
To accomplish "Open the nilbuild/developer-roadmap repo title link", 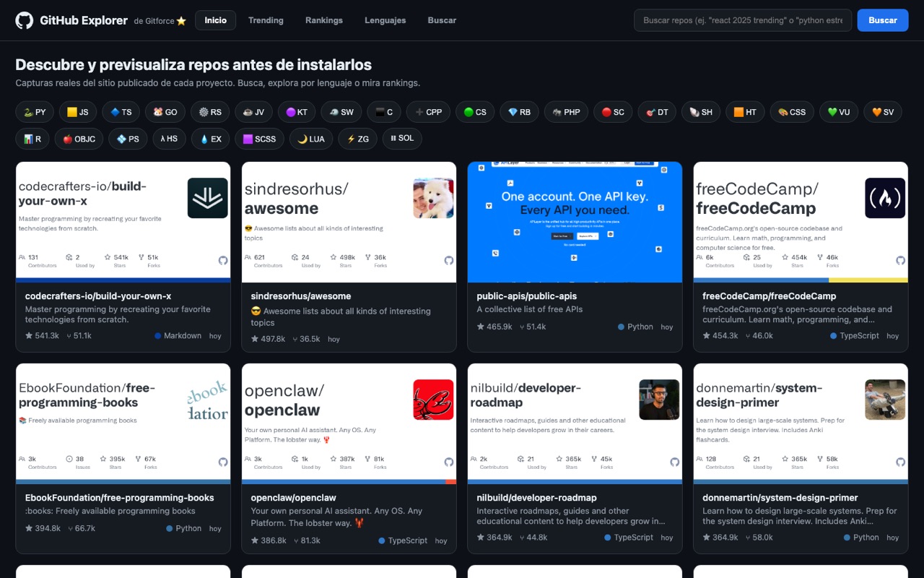I will (536, 497).
